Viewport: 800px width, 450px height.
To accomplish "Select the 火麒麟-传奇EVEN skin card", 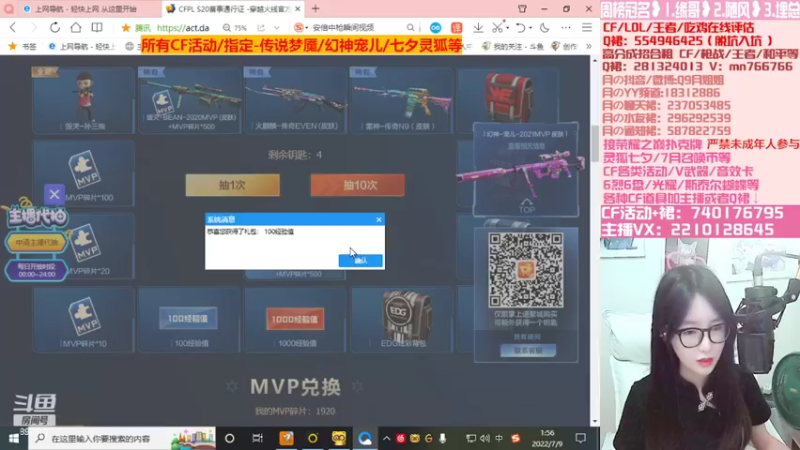I will click(295, 100).
